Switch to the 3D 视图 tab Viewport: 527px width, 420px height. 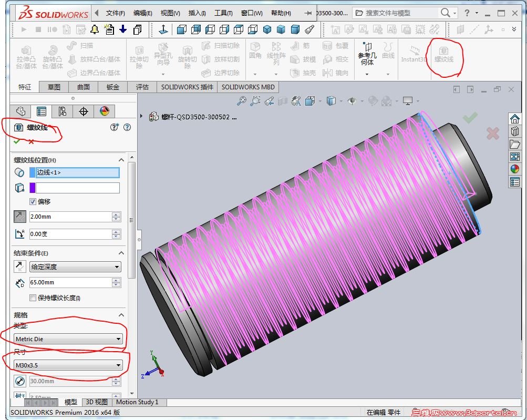tap(97, 402)
